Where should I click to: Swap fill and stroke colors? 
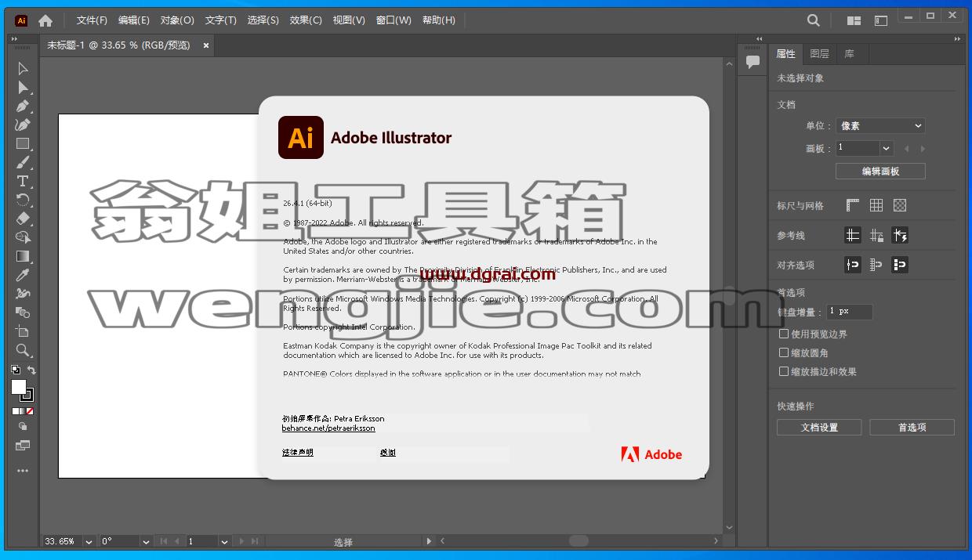pyautogui.click(x=31, y=370)
